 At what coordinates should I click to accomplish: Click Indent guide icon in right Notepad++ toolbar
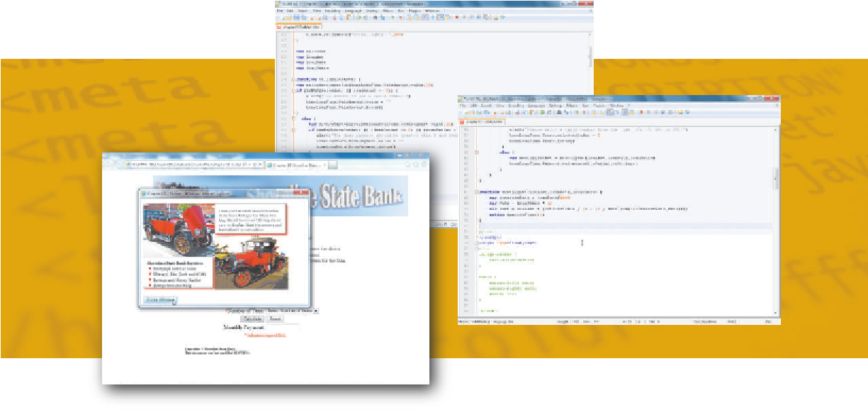pos(625,112)
